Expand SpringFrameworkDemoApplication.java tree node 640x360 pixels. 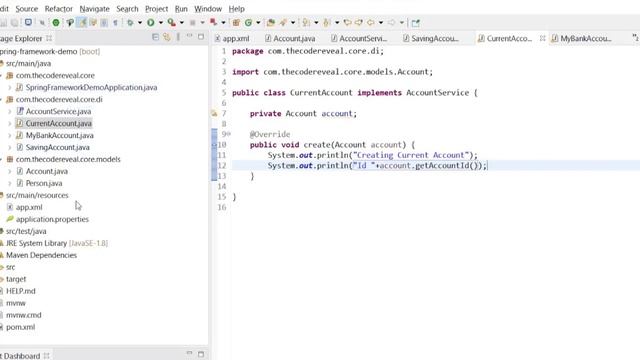[x=10, y=87]
